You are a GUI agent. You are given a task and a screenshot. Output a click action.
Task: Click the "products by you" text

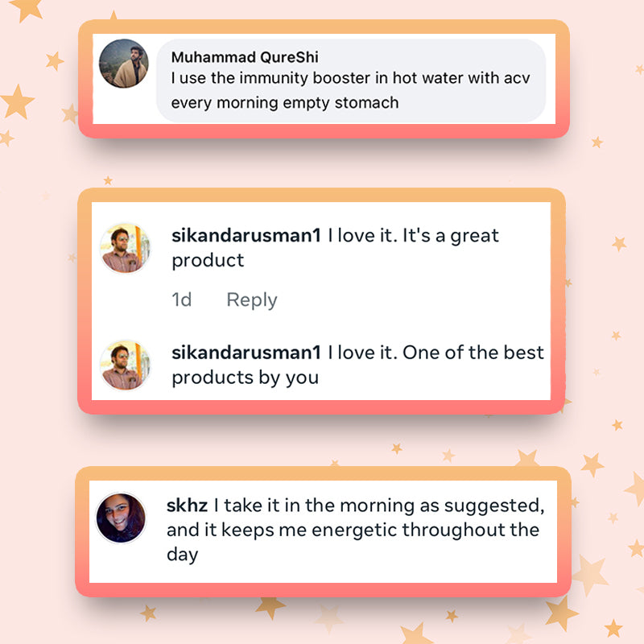tap(245, 377)
